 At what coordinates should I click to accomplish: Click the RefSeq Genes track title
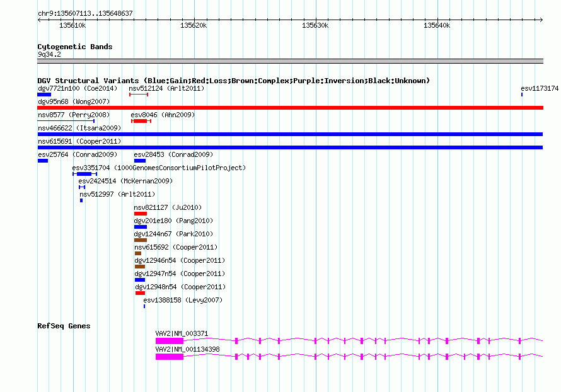point(64,326)
